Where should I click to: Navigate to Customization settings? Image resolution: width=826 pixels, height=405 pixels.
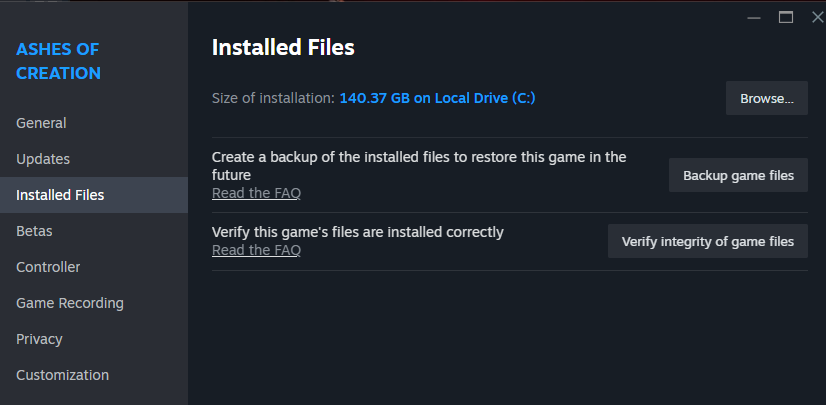(62, 375)
